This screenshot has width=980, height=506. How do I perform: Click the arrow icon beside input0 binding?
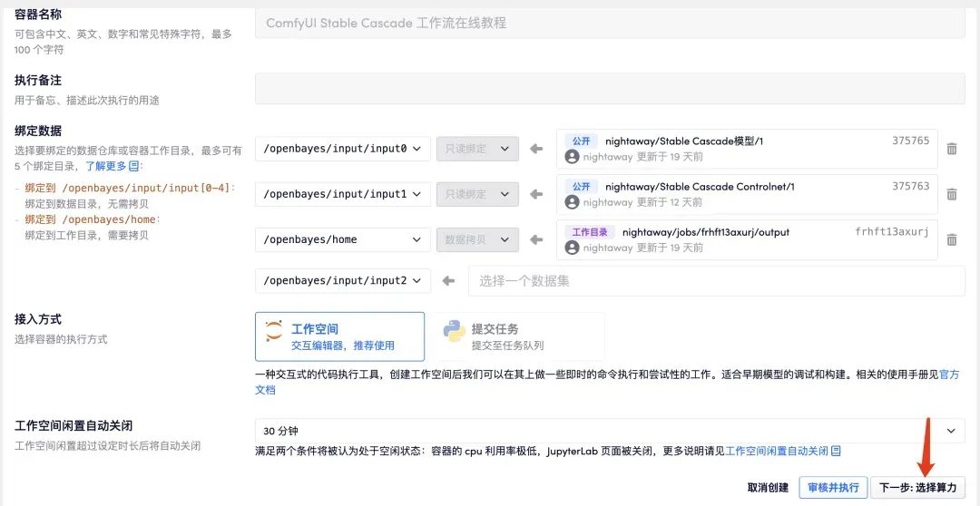point(536,149)
